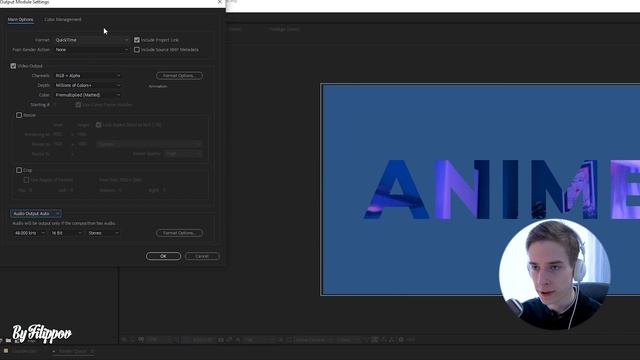Toggle the Lock Aspect Ratio checkbox
Viewport: 640px width, 360px height.
(x=98, y=125)
